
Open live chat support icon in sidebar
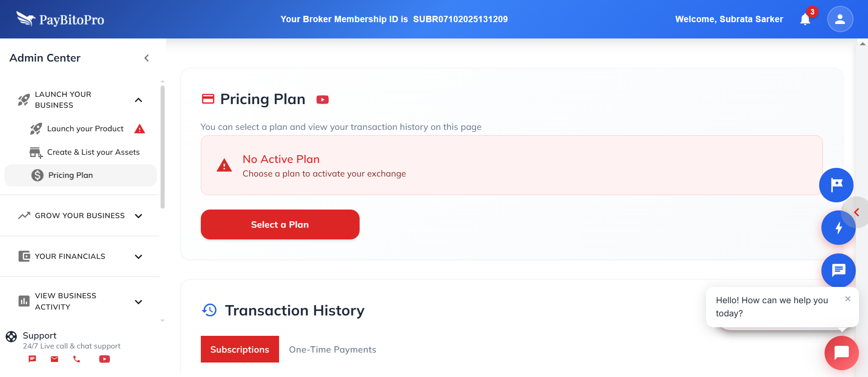click(32, 359)
